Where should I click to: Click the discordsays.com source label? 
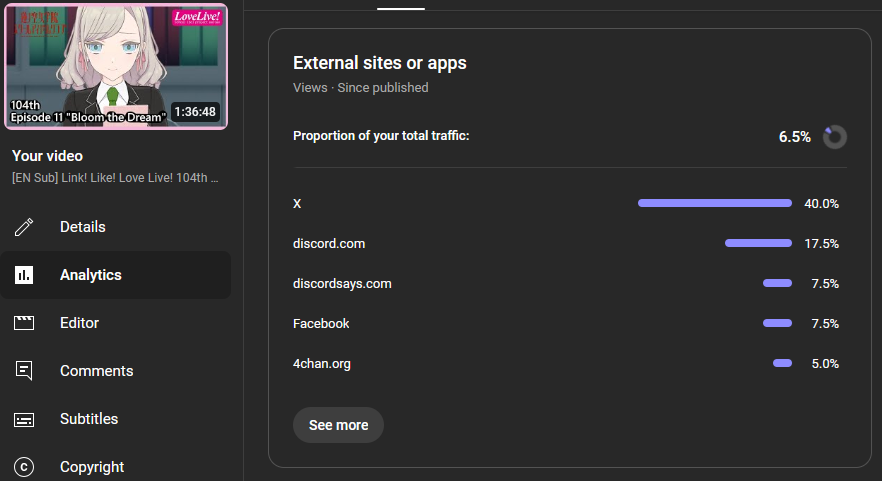tap(342, 284)
